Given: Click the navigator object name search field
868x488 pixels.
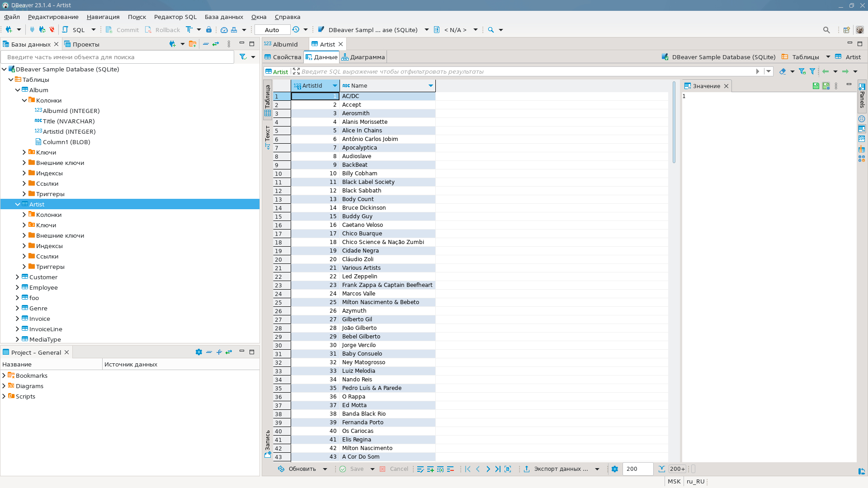Looking at the screenshot, I should click(x=118, y=57).
